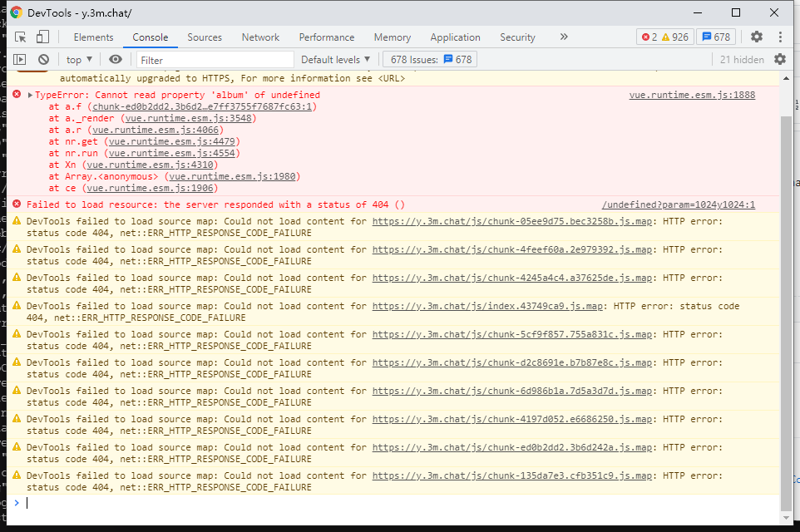Focus the Filter input field

coord(215,60)
